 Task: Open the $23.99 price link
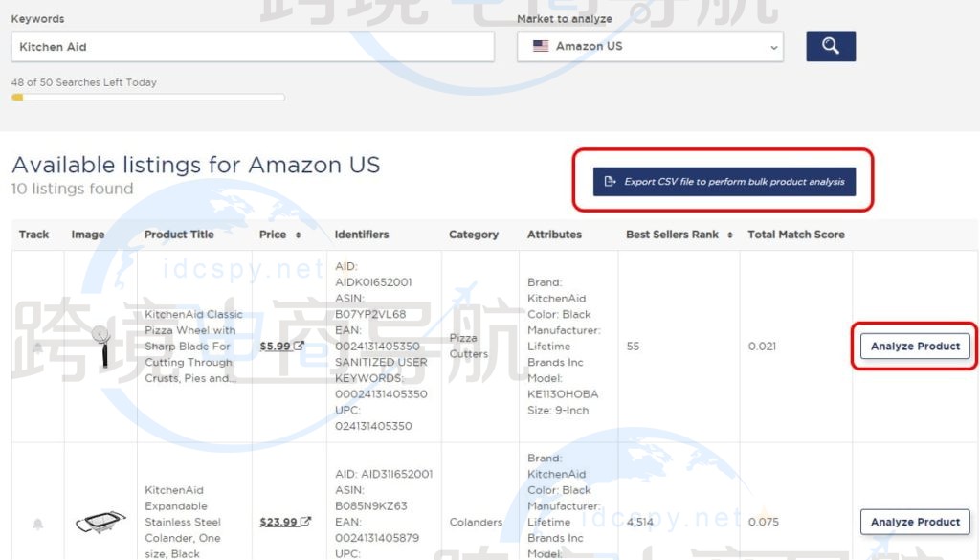(x=278, y=522)
